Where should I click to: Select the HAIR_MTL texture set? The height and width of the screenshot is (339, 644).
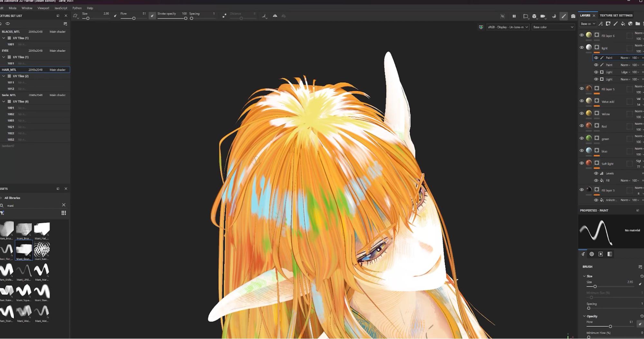click(x=35, y=70)
